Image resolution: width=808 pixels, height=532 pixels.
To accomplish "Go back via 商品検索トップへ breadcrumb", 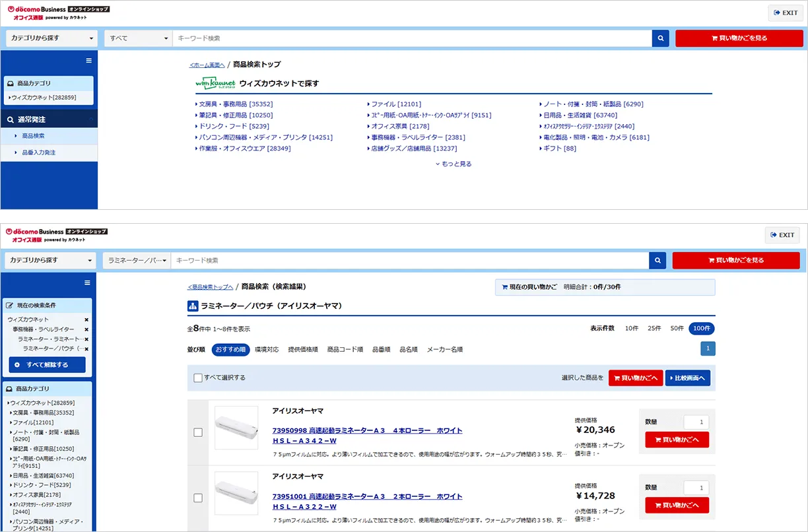I will (x=210, y=287).
